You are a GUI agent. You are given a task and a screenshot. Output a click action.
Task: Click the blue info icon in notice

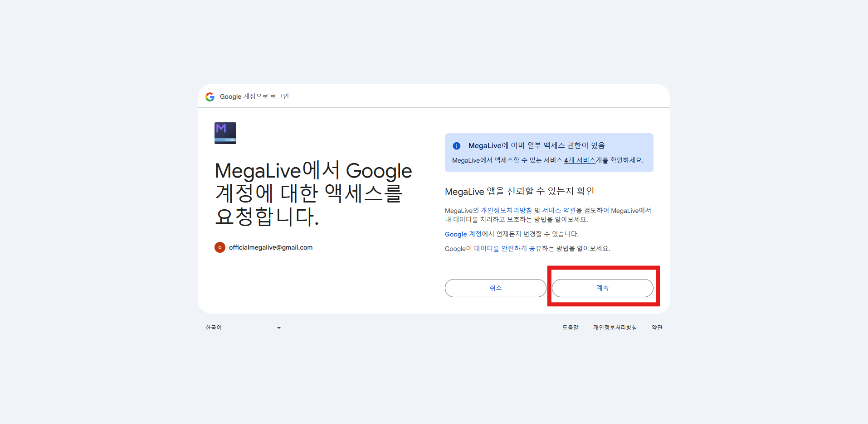(x=457, y=146)
